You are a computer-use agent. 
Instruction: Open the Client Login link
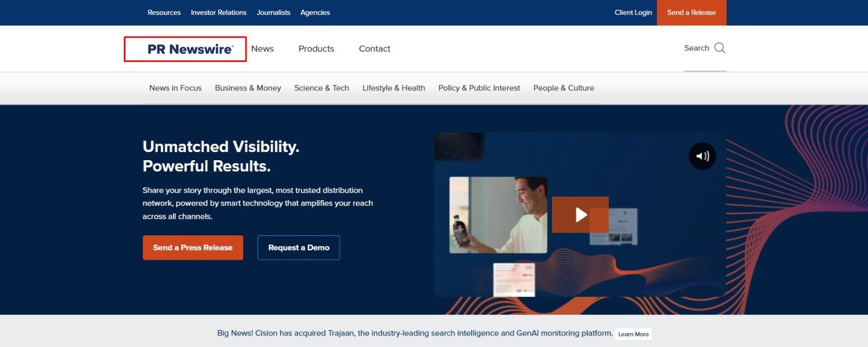pyautogui.click(x=633, y=12)
